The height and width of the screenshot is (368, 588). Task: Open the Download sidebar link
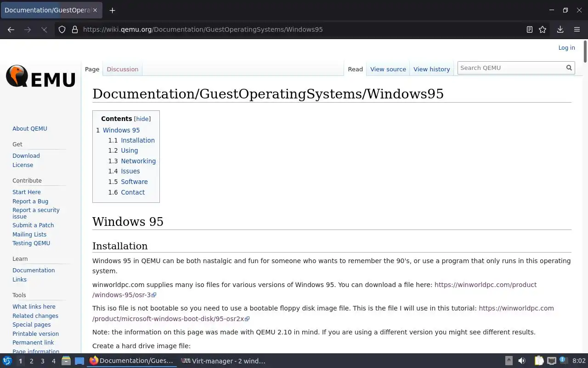(26, 155)
